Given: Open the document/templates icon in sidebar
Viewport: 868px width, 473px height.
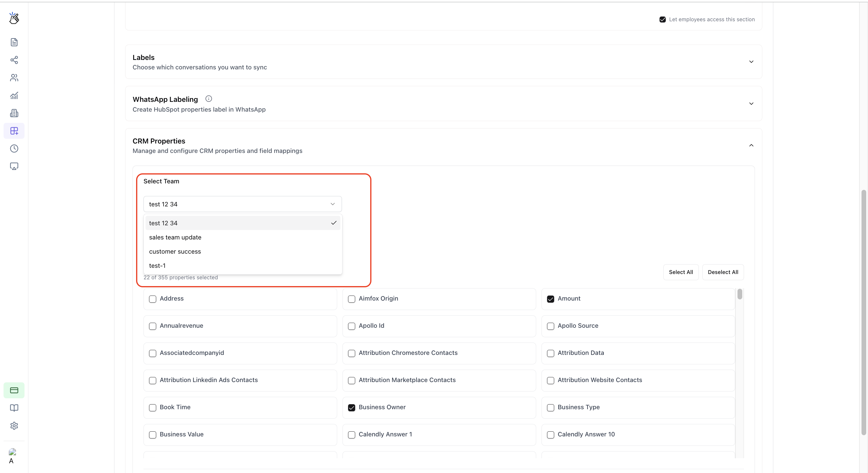Looking at the screenshot, I should 14,42.
